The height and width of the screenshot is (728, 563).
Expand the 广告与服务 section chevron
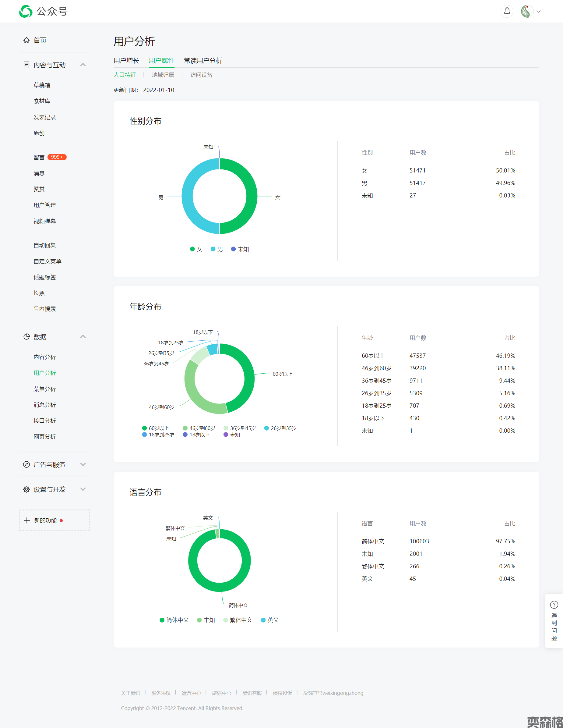coord(83,464)
